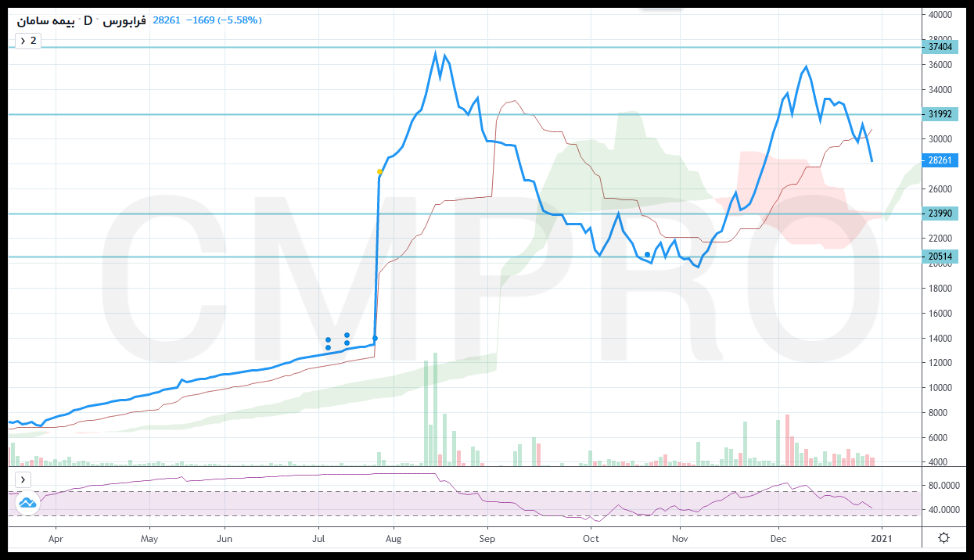Screen dimensions: 974x560
Task: Click the 34000 price scale label
Action: point(940,90)
